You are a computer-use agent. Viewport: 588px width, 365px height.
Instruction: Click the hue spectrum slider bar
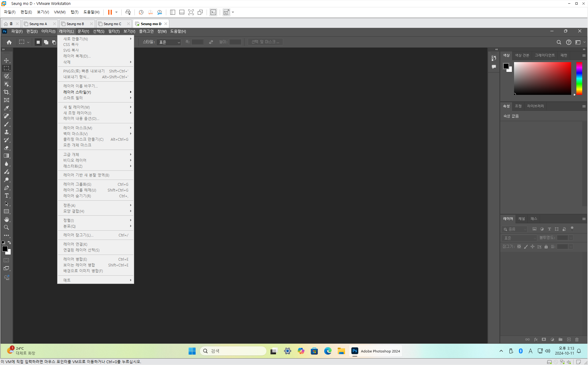coord(579,78)
